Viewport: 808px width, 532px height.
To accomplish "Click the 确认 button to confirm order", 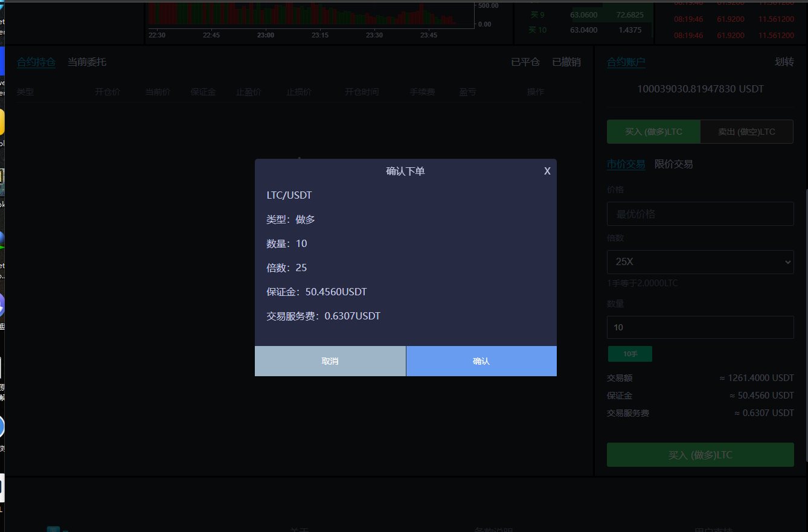I will 481,361.
